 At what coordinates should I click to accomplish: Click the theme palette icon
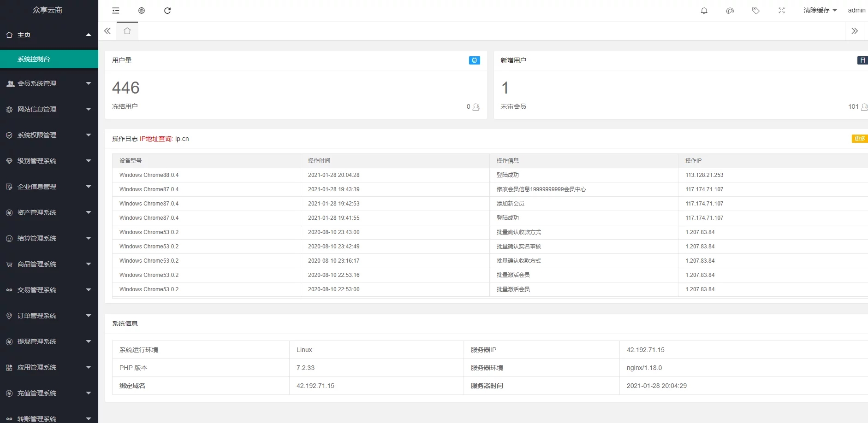730,11
